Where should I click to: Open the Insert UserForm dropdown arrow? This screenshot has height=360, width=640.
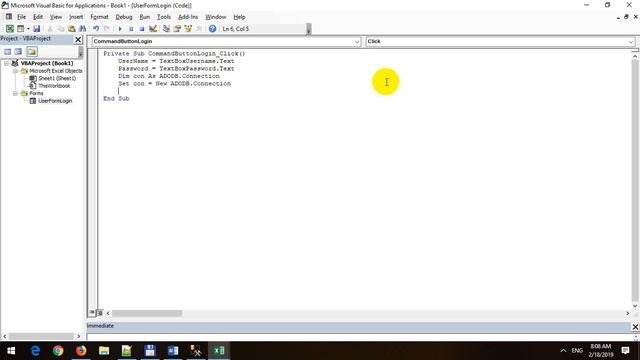click(28, 29)
